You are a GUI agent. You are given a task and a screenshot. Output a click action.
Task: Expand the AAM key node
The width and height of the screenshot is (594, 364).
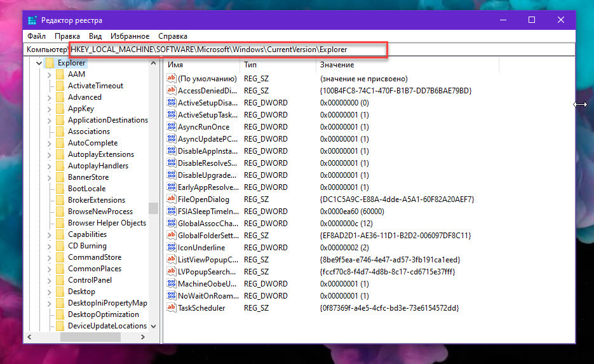pos(50,74)
